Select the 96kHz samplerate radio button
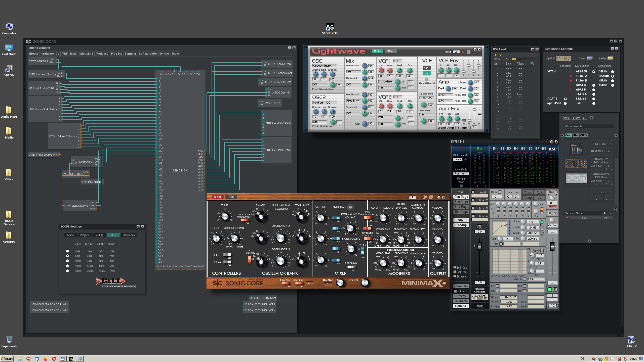Viewport: 644px width, 362px height. tap(613, 85)
